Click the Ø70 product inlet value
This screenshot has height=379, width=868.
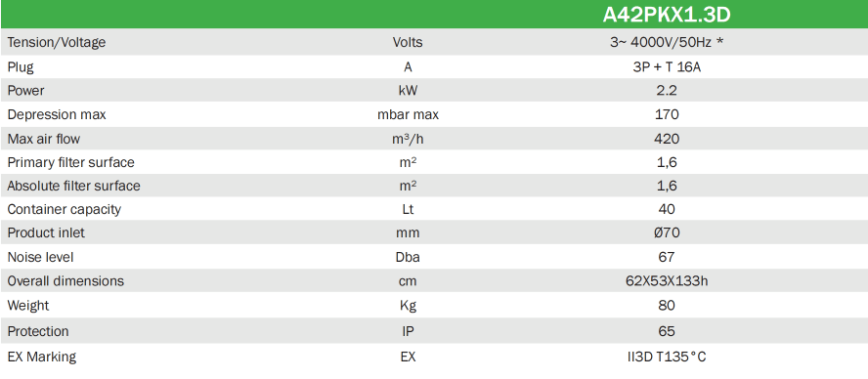coord(667,232)
